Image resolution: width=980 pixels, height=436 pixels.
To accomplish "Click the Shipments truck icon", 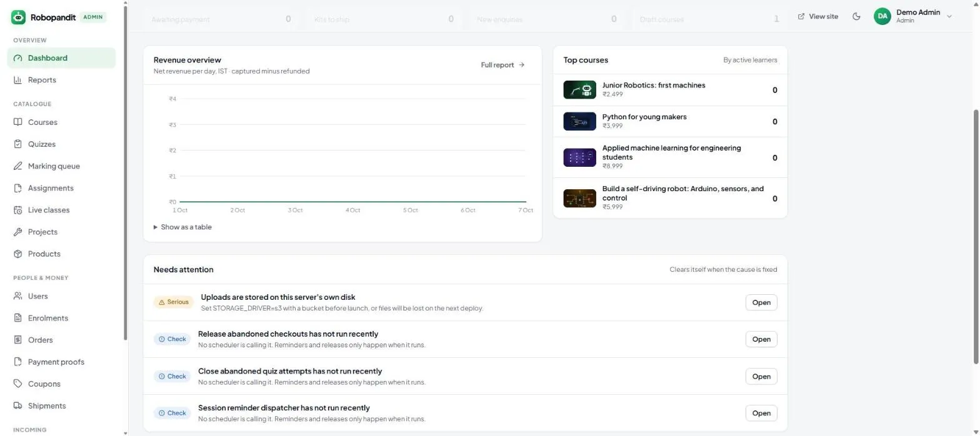I will pyautogui.click(x=17, y=406).
